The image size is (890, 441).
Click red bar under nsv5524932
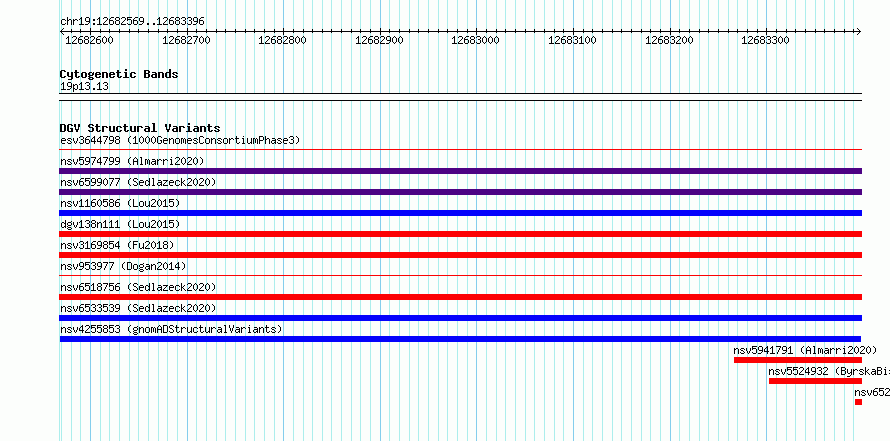pos(815,381)
